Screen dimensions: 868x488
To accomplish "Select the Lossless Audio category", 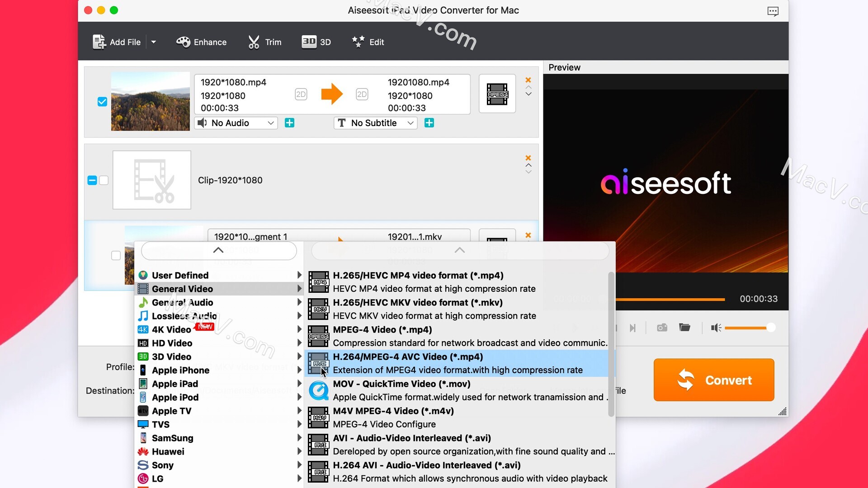I will 219,316.
